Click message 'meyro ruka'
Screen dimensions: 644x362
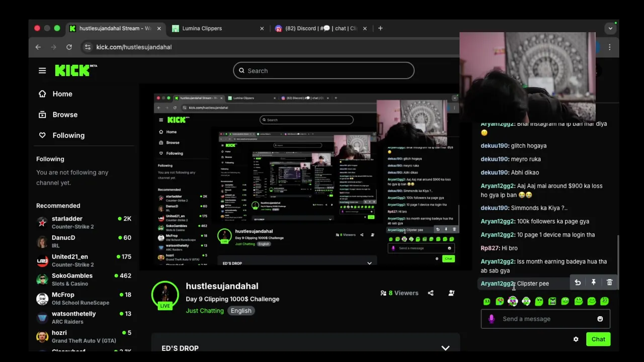pos(526,159)
